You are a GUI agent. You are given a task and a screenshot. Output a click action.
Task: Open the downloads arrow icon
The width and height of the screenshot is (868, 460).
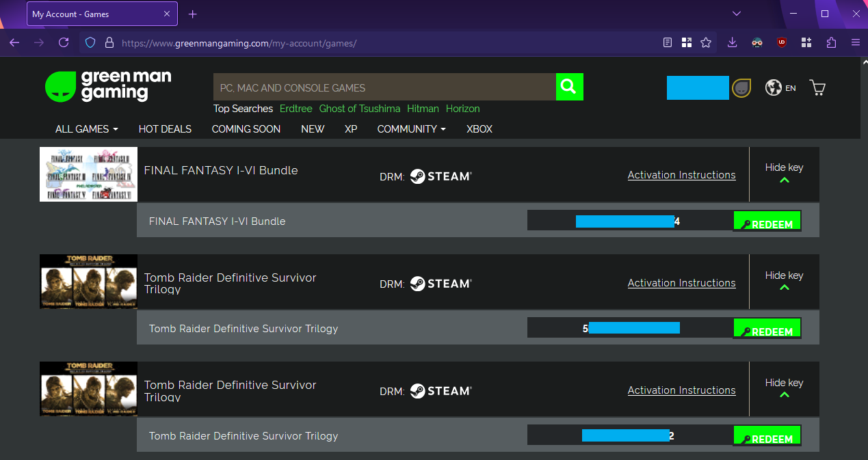tap(732, 42)
